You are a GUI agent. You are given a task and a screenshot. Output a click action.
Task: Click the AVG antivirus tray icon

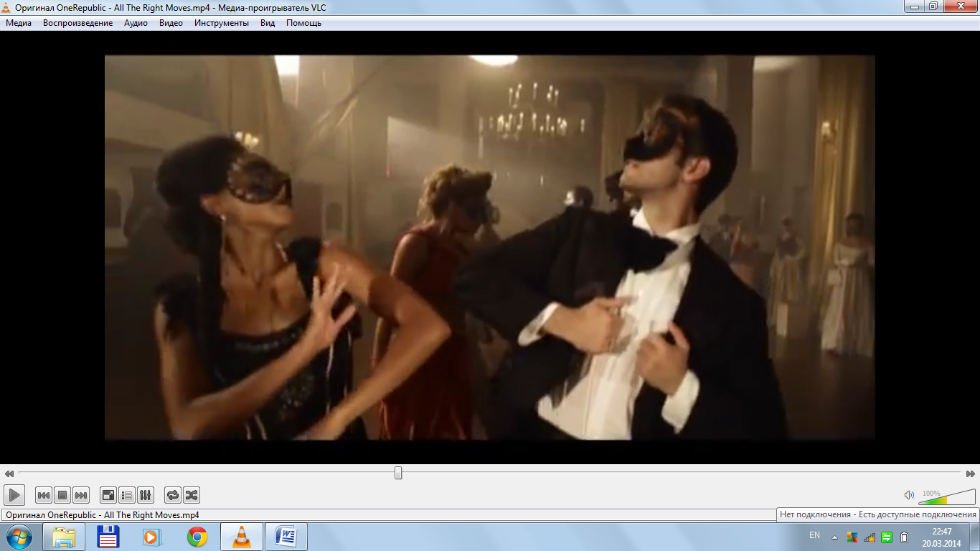point(852,537)
